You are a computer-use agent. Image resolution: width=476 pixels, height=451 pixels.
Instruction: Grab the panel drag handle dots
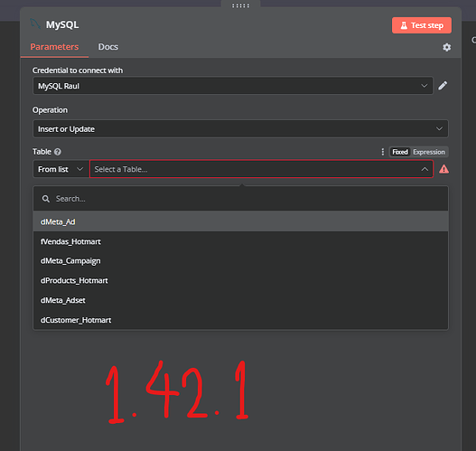240,5
